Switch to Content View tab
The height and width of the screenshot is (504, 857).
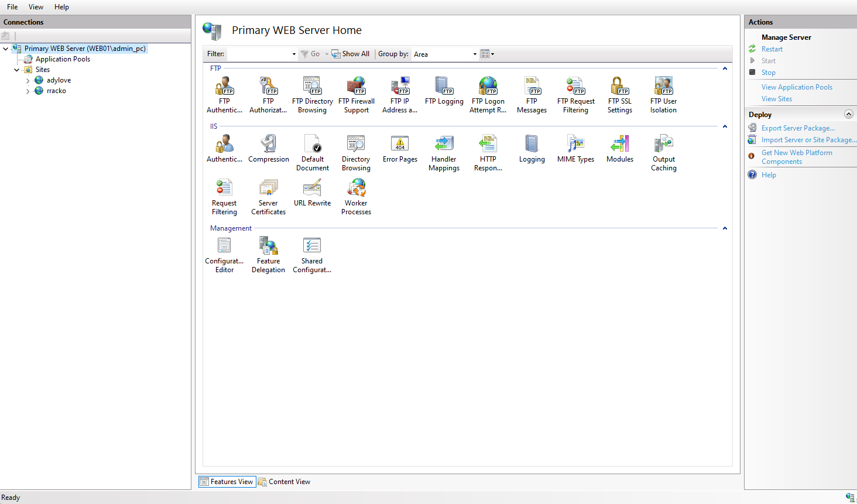(284, 482)
